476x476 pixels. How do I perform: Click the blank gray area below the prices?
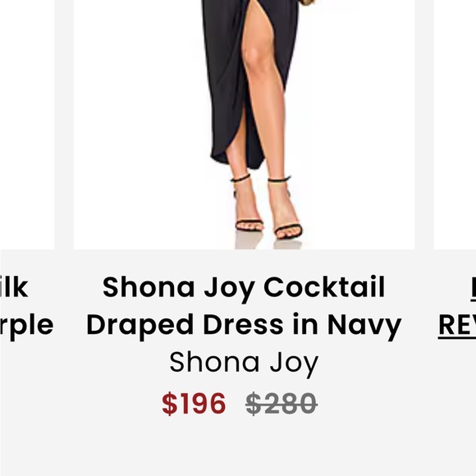pos(238,448)
